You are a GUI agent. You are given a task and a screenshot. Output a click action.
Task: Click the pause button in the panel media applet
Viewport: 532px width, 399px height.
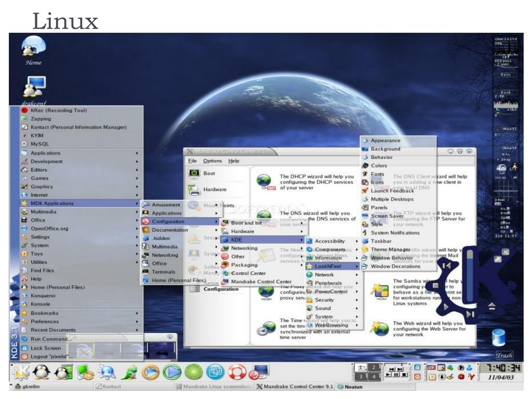point(395,375)
